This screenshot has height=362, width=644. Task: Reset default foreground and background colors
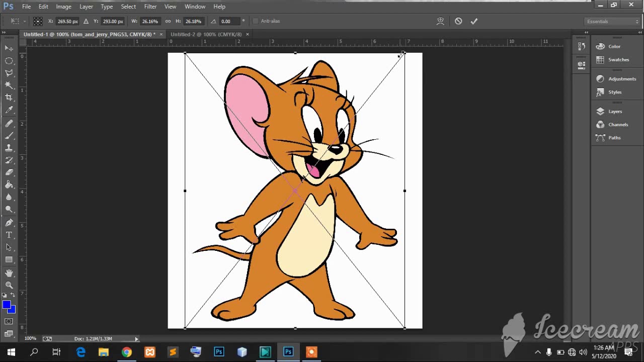[x=5, y=295]
